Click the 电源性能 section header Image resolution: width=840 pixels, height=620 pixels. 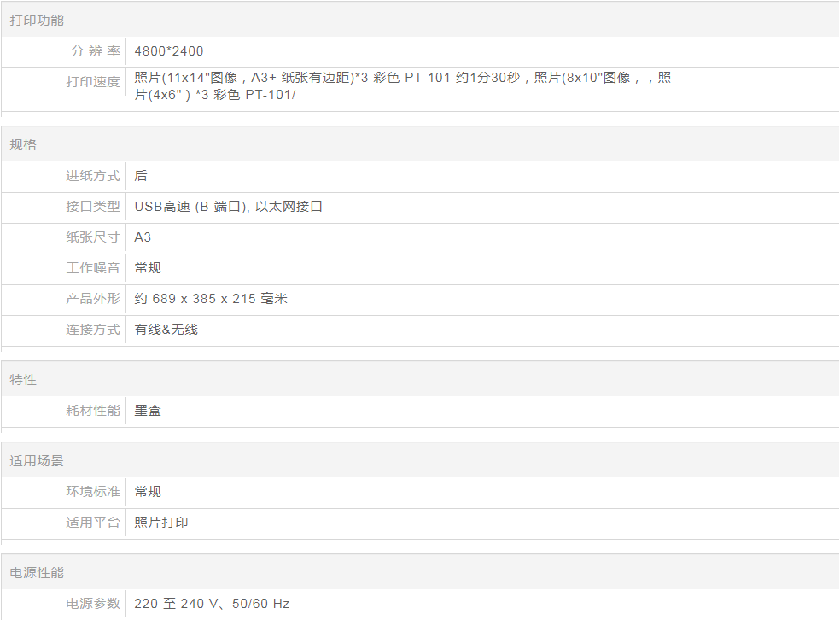pos(37,572)
